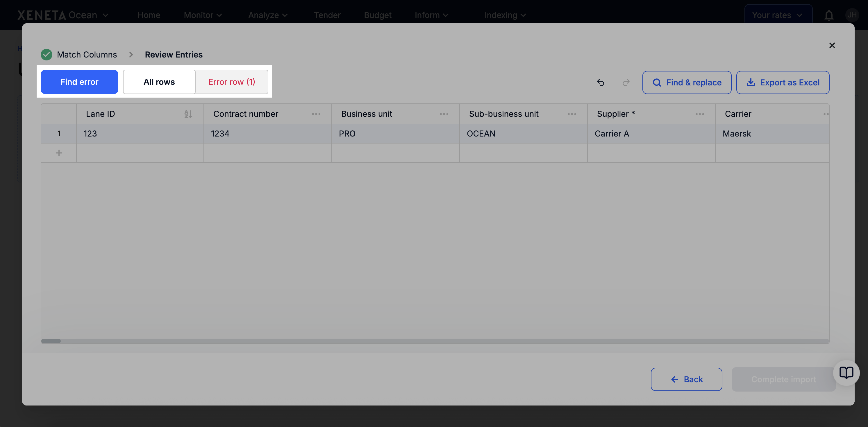Click the redo arrow icon

(x=626, y=82)
